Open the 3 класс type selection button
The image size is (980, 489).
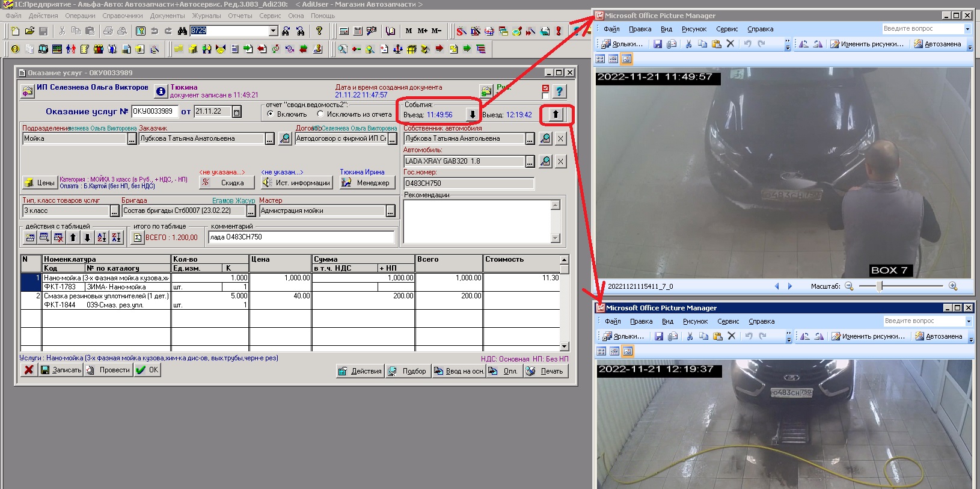click(x=114, y=211)
